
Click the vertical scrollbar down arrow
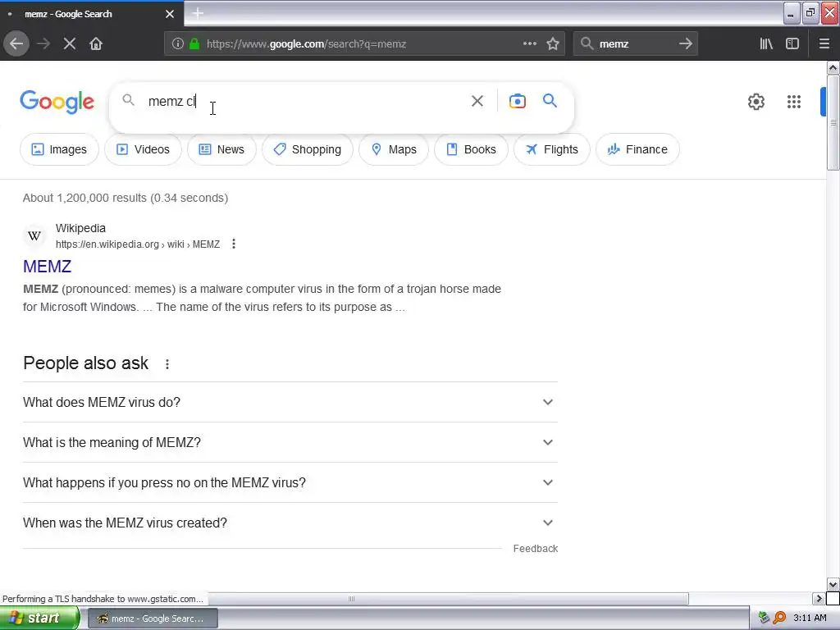pos(833,584)
